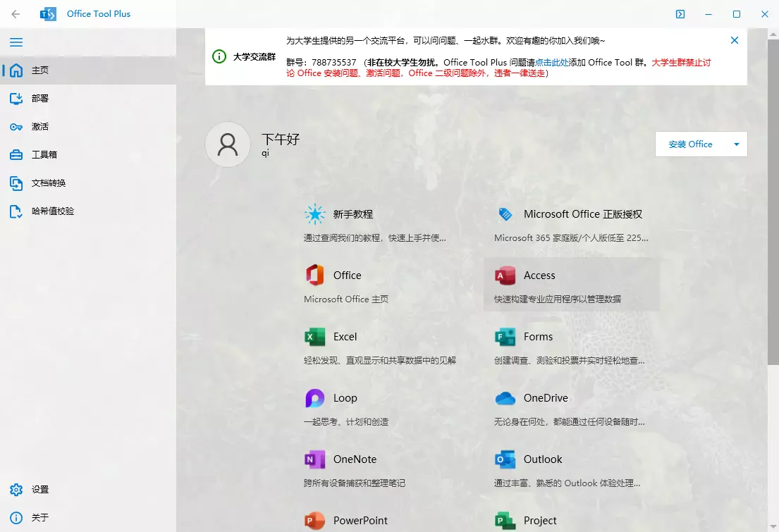Image resolution: width=779 pixels, height=532 pixels.
Task: Open the 部署 (Deploy) sidebar page
Action: [40, 99]
